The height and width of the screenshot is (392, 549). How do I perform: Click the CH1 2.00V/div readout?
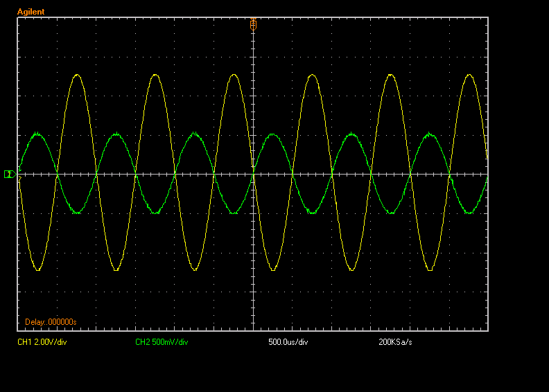point(42,342)
